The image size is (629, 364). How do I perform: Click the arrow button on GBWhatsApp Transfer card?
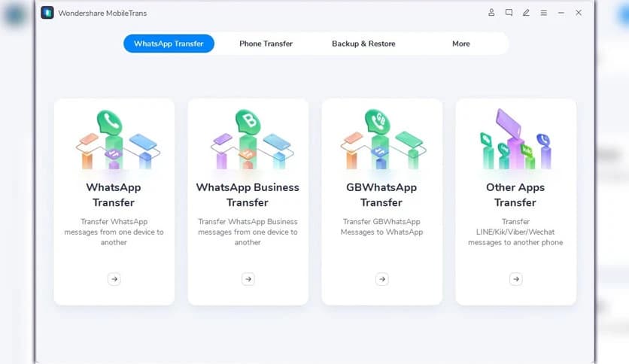pos(382,279)
